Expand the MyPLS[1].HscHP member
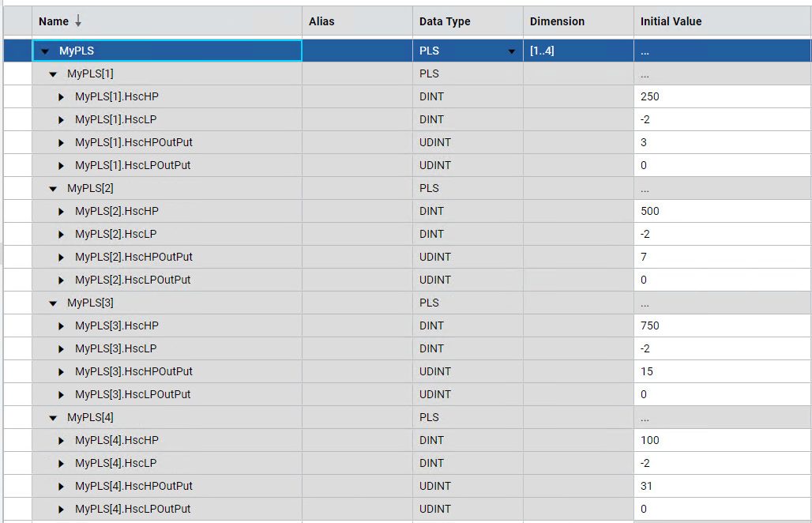Viewport: 812px width, 523px height. (62, 97)
